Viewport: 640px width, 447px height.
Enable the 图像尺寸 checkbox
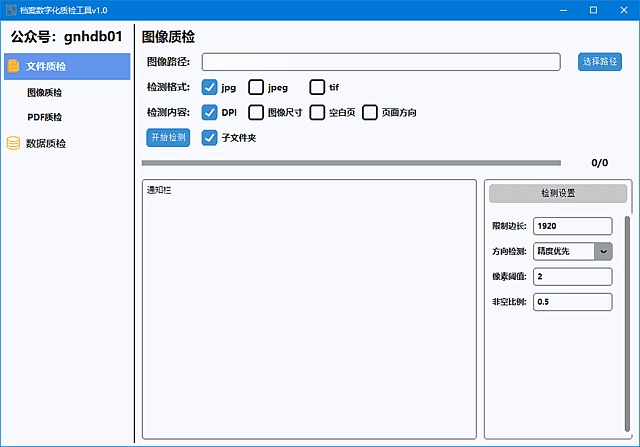click(256, 112)
